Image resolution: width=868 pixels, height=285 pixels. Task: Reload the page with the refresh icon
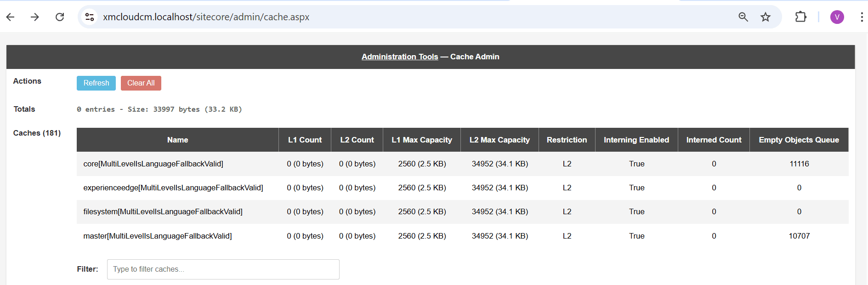pyautogui.click(x=60, y=17)
